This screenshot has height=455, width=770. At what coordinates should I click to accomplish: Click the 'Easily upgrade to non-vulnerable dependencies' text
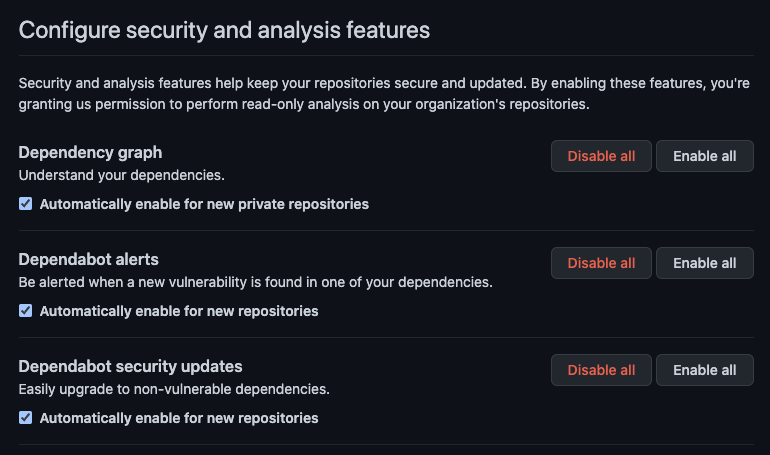click(174, 389)
